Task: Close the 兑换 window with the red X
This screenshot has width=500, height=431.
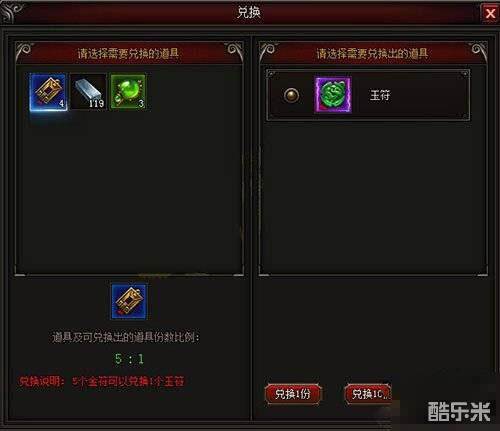Action: [x=490, y=14]
